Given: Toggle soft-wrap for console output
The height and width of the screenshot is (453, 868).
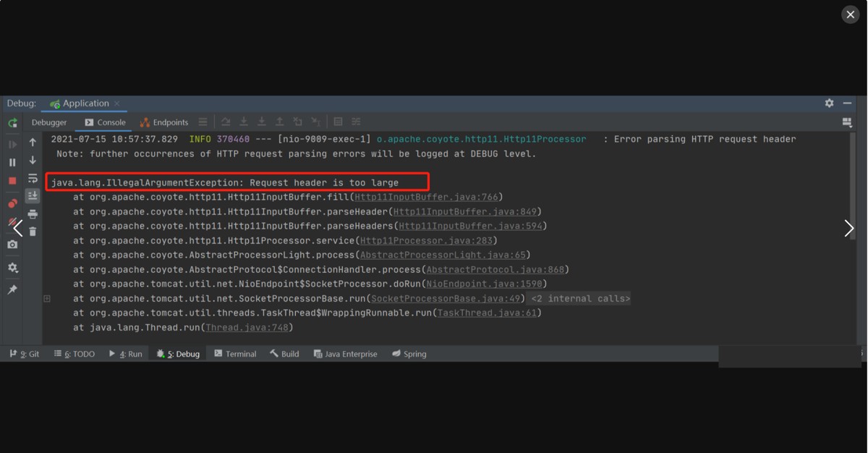Looking at the screenshot, I should [33, 178].
